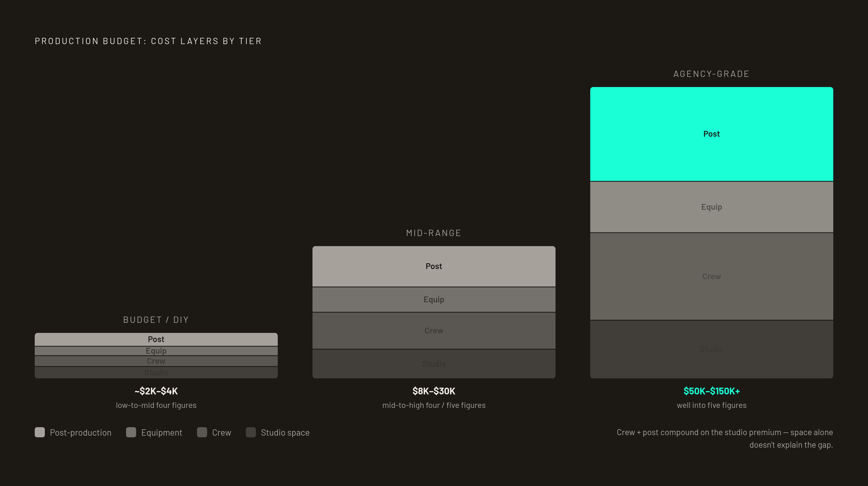Click the 'Studio space' legend label
This screenshot has height=486, width=868.
coord(285,433)
